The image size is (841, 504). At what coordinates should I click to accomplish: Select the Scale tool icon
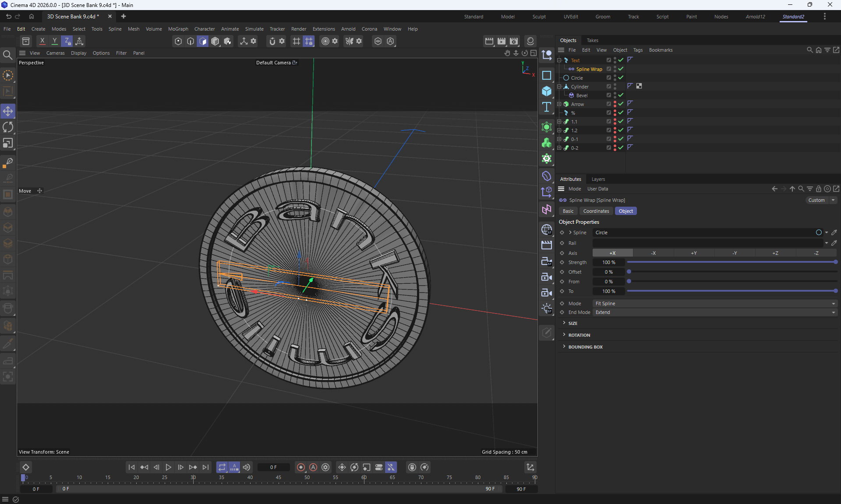[8, 144]
